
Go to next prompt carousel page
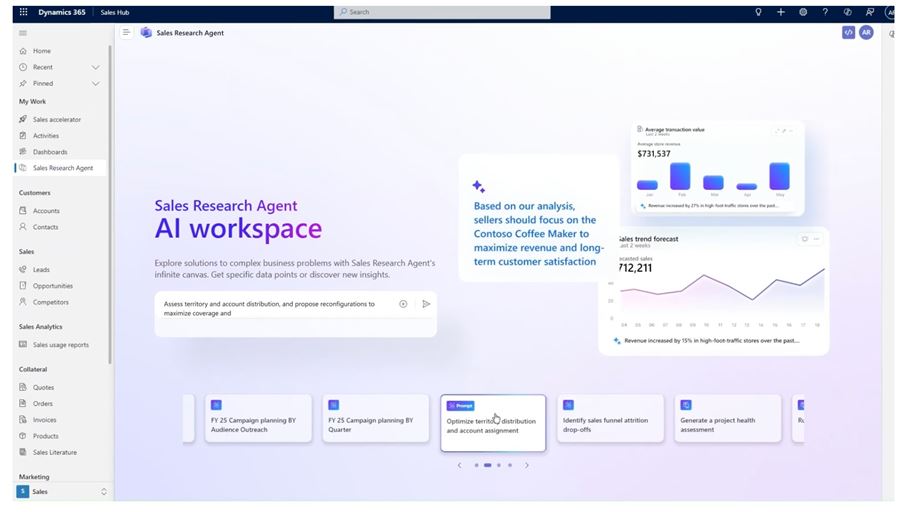pyautogui.click(x=527, y=465)
